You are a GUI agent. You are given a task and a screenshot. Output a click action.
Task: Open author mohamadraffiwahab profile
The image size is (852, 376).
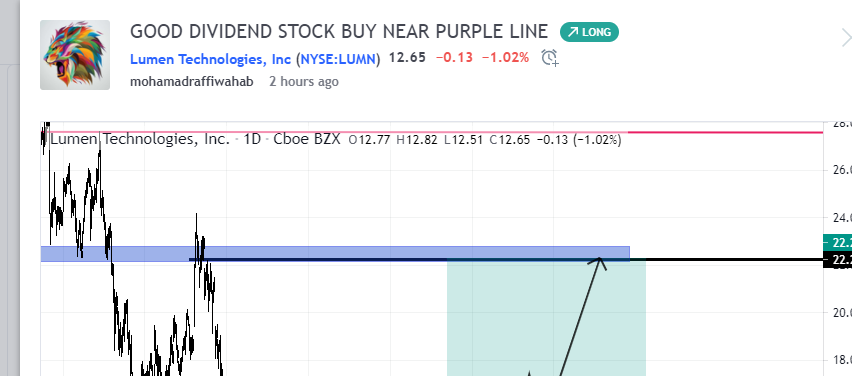click(192, 82)
